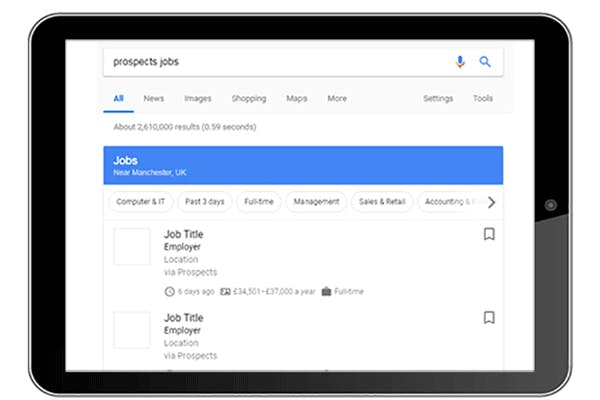Filter jobs by Past 3 days
600x400 pixels.
(204, 202)
